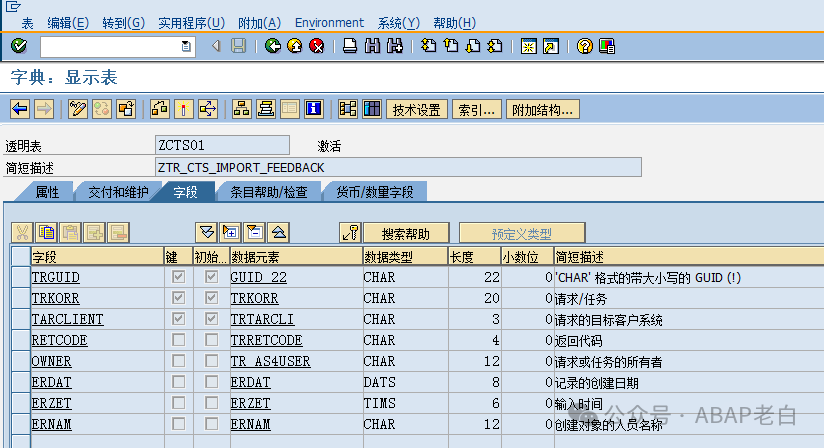This screenshot has height=448, width=824.
Task: Click the Customize Local Layout icon
Action: [x=607, y=46]
